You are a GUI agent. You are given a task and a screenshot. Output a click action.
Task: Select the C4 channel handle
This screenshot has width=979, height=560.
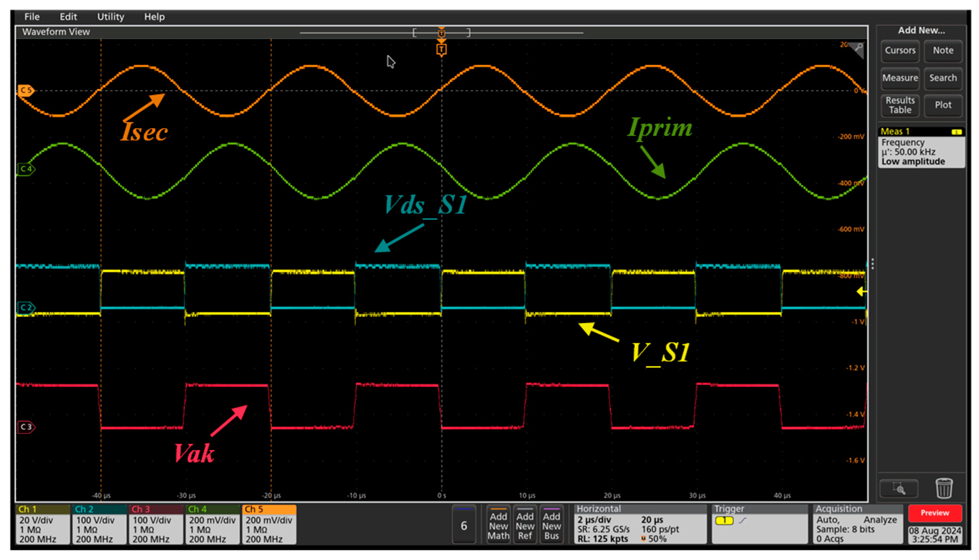[26, 169]
